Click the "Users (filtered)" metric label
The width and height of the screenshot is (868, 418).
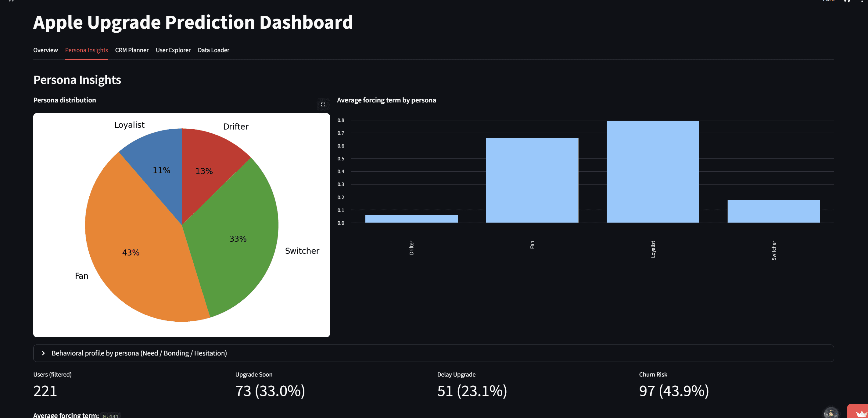(52, 374)
